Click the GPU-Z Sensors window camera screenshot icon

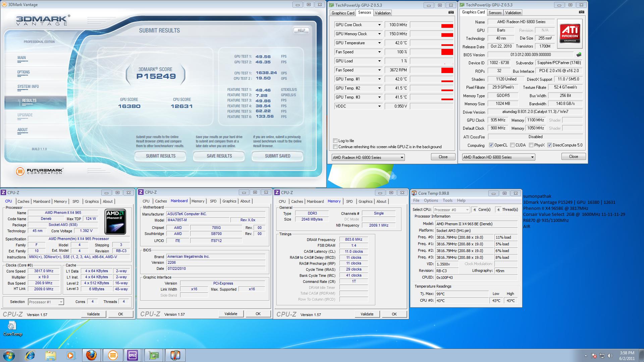tap(451, 12)
